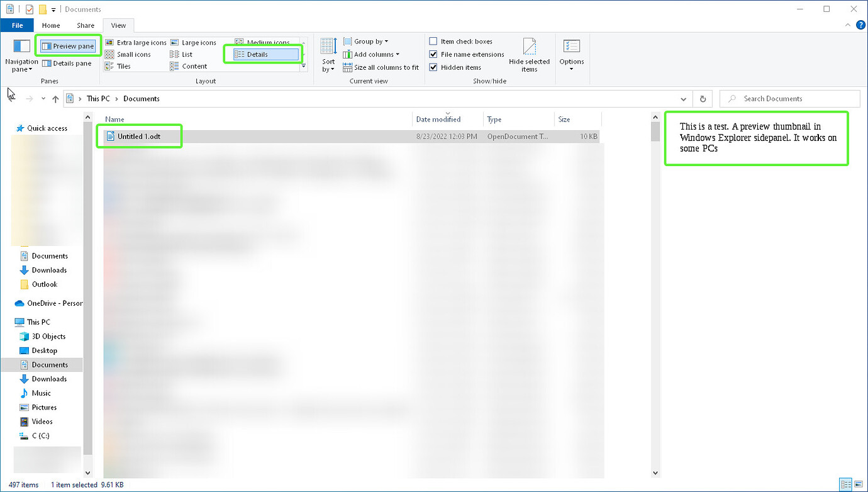Open the Group by dropdown
Image resolution: width=868 pixels, height=492 pixels.
(x=367, y=41)
